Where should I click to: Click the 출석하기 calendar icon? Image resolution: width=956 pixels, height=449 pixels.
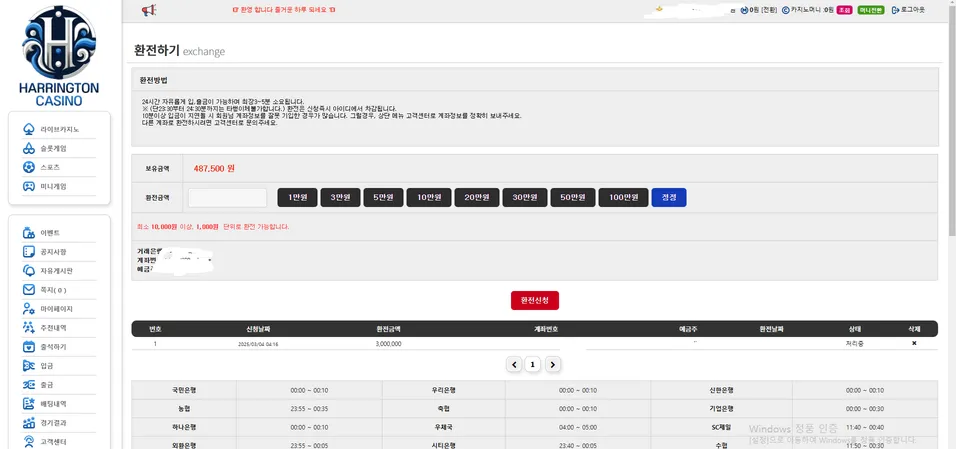pyautogui.click(x=28, y=347)
